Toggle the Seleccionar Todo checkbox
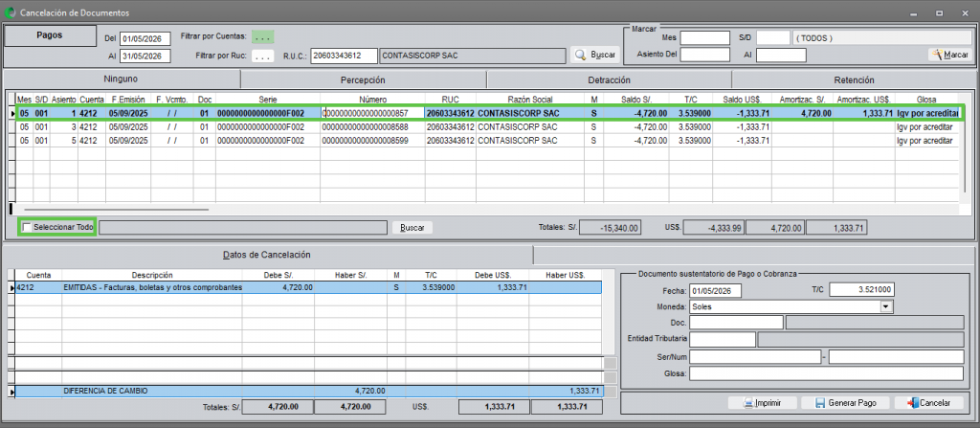980x428 pixels. (x=27, y=228)
